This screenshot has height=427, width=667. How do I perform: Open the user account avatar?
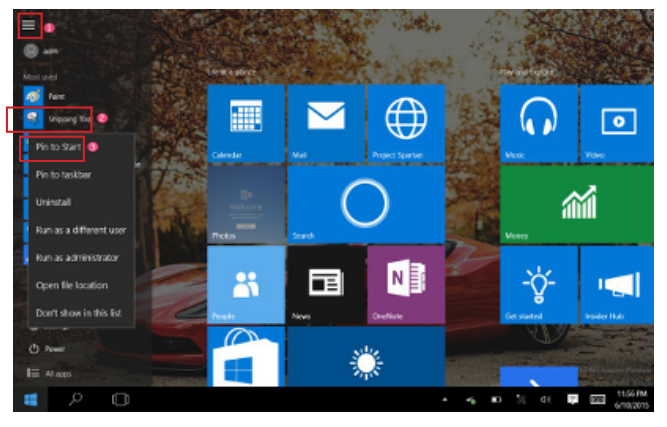(31, 51)
